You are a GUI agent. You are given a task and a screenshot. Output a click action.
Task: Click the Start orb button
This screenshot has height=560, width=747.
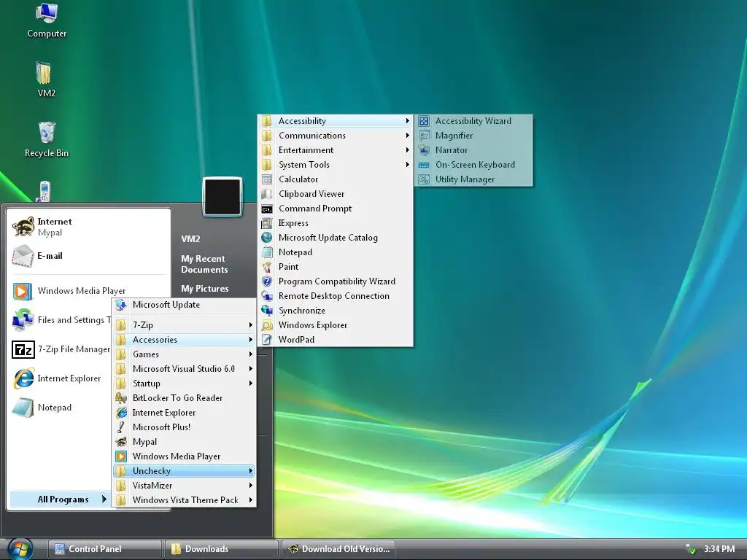(20, 549)
